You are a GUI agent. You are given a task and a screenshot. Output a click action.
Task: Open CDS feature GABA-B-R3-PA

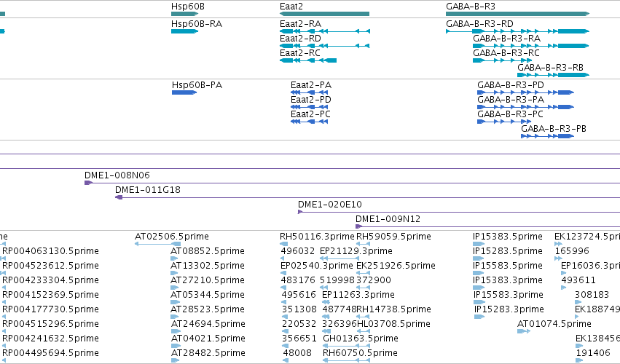[511, 100]
